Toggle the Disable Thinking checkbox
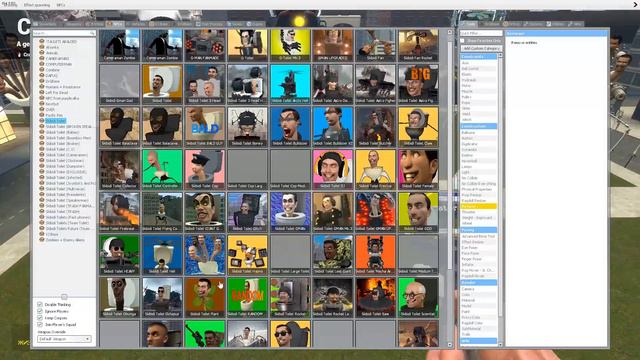 click(x=40, y=304)
